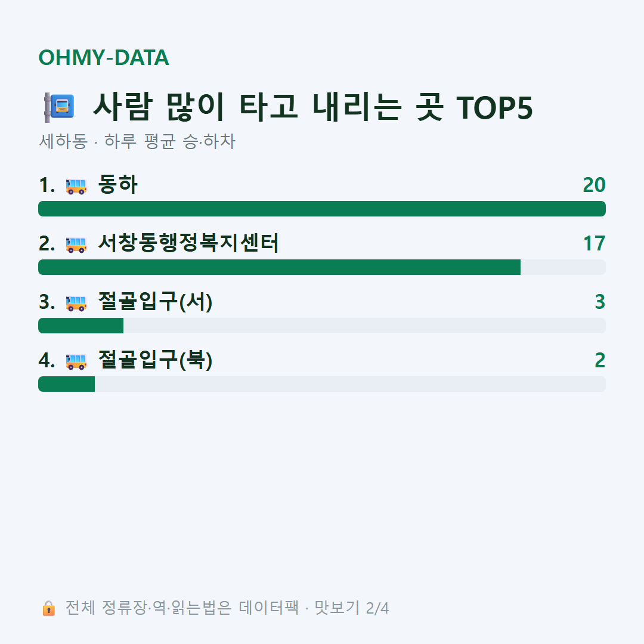Click the value 20 for 동하
This screenshot has width=644, height=644.
595,185
